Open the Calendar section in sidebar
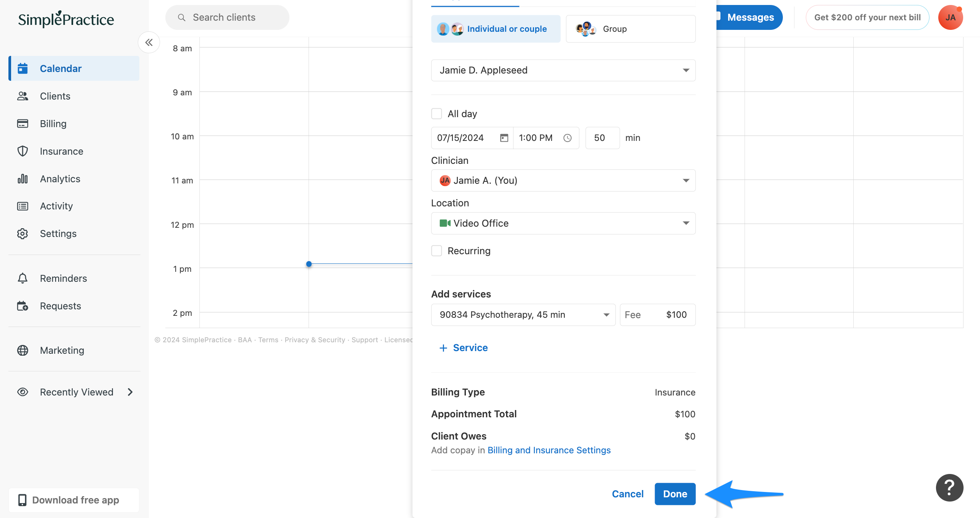The width and height of the screenshot is (980, 518). coord(60,68)
